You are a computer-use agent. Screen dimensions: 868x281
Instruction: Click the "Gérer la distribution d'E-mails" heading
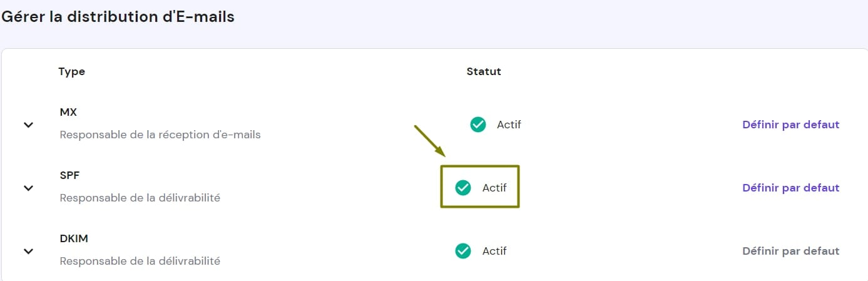coord(118,17)
